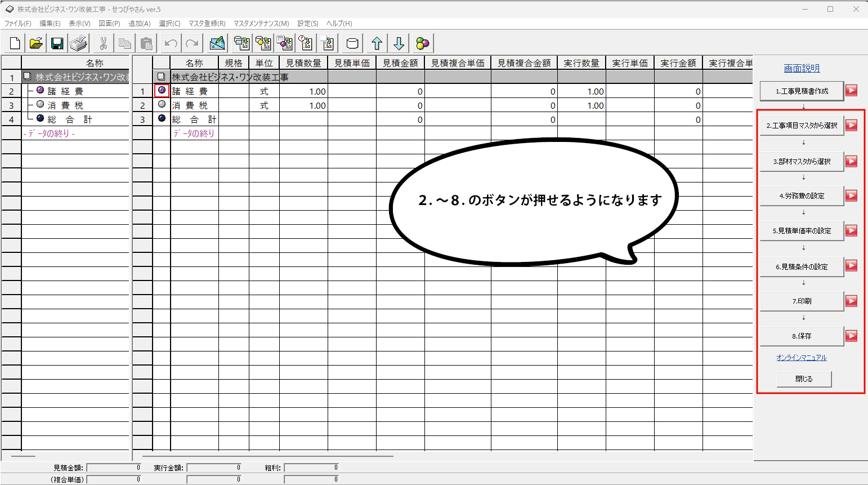Click red arrow beside 4.労務費の設定

(x=851, y=195)
